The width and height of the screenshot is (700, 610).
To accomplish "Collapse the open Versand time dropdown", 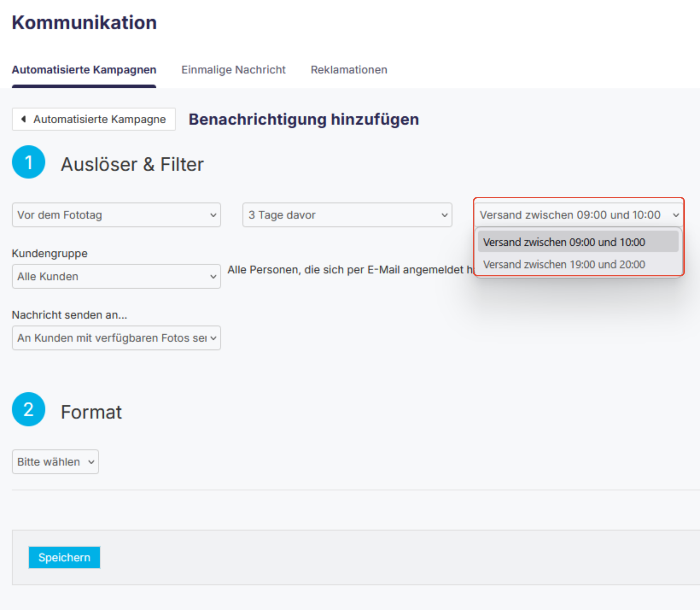I will tap(578, 215).
